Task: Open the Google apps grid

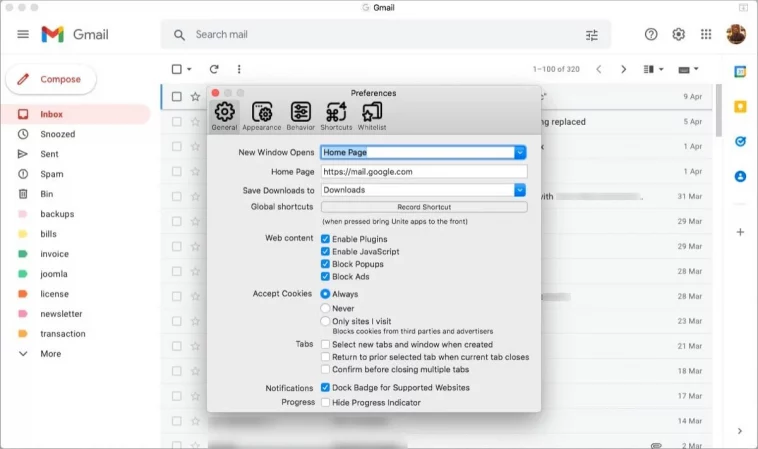Action: [706, 34]
